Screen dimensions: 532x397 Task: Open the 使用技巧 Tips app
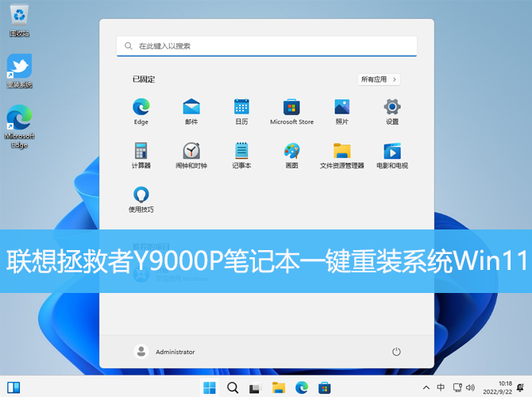[141, 195]
